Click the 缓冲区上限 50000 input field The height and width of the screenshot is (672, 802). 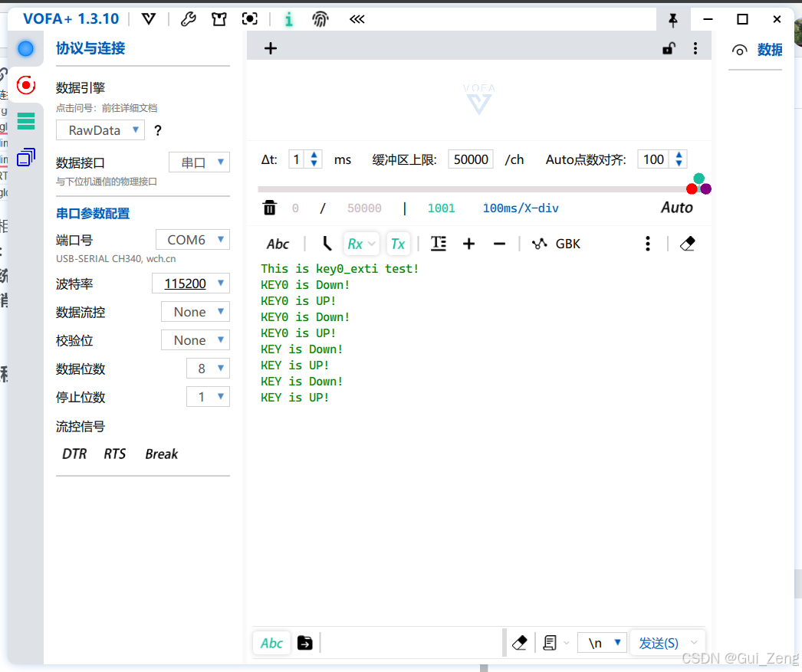coord(471,159)
